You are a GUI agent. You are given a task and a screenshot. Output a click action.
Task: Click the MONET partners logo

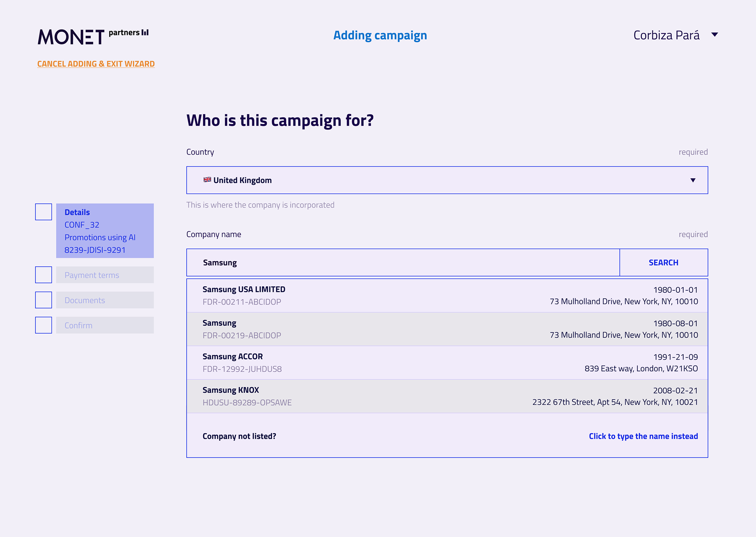(93, 37)
